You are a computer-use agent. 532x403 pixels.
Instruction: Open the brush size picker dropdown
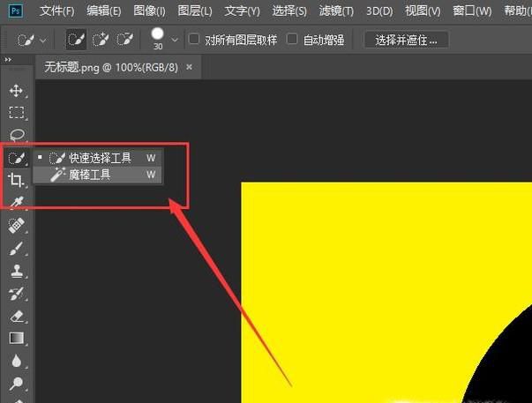(175, 40)
